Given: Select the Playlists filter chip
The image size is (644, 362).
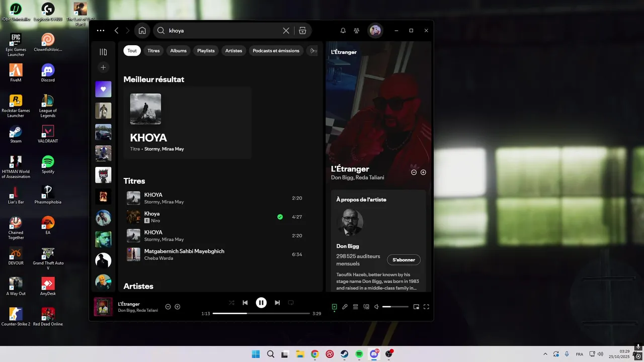Looking at the screenshot, I should coord(206,51).
